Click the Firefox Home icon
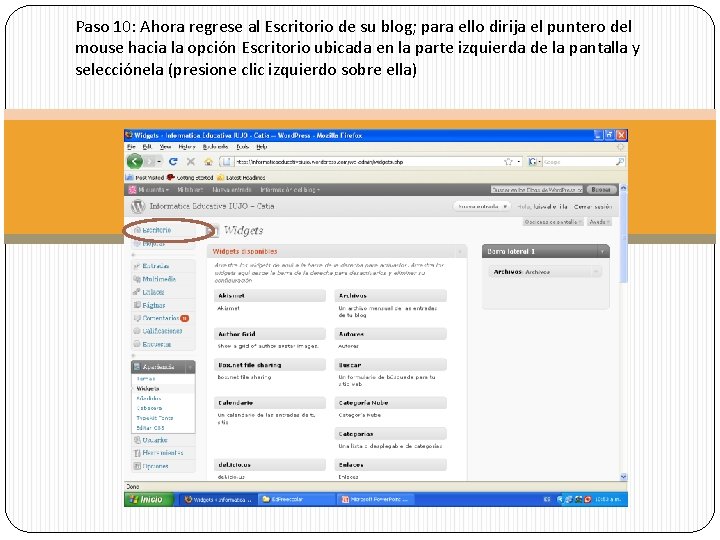 coord(208,162)
